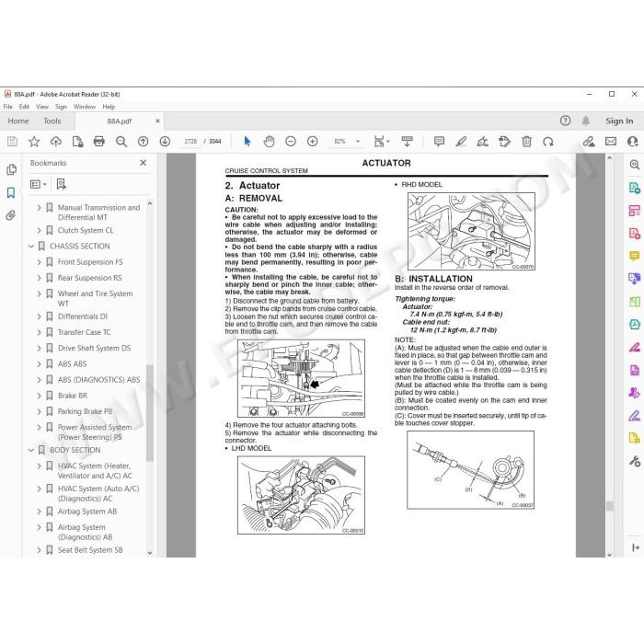Open the Help menu
Image resolution: width=644 pixels, height=644 pixels.
tap(109, 107)
